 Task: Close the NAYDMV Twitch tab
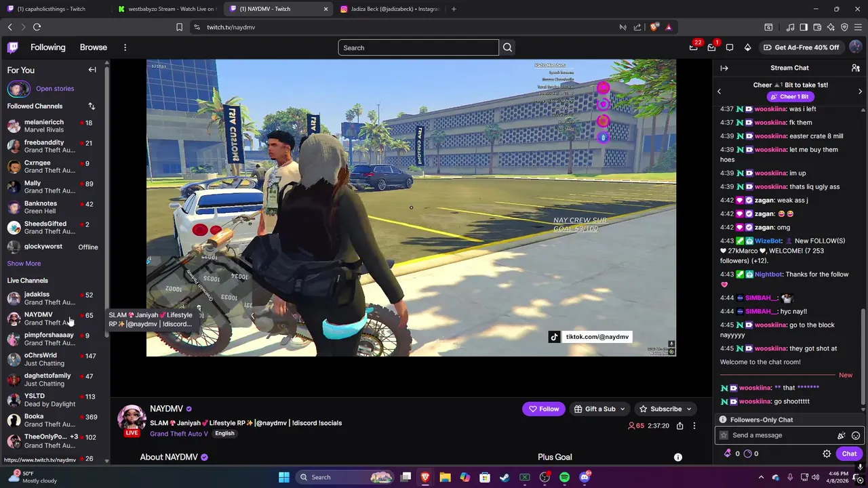(325, 9)
